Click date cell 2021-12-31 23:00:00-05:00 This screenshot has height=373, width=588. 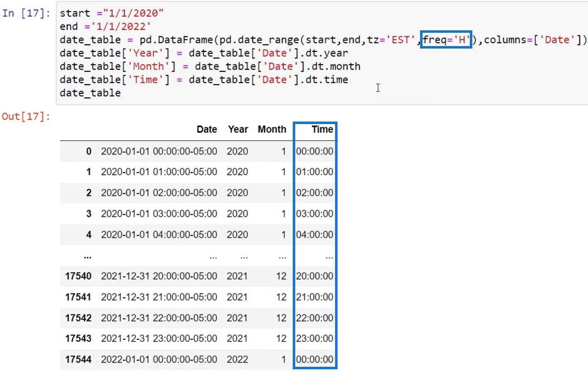pyautogui.click(x=159, y=339)
